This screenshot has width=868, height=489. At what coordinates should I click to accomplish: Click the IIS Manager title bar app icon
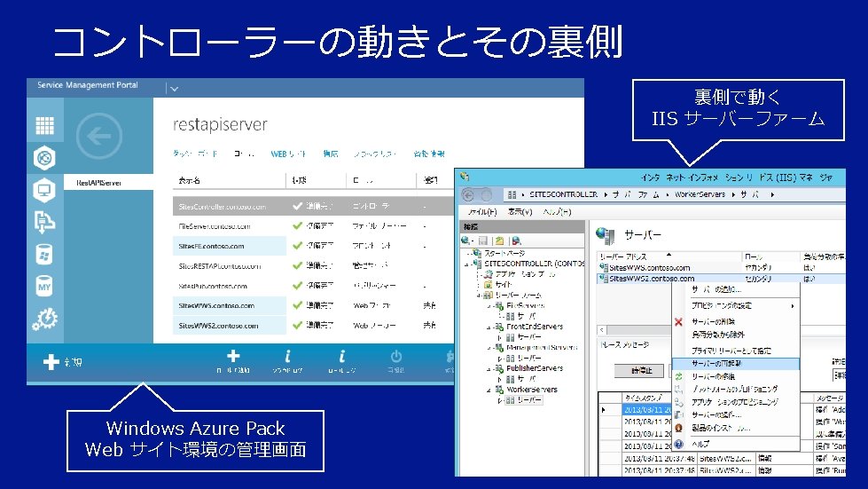pyautogui.click(x=465, y=177)
